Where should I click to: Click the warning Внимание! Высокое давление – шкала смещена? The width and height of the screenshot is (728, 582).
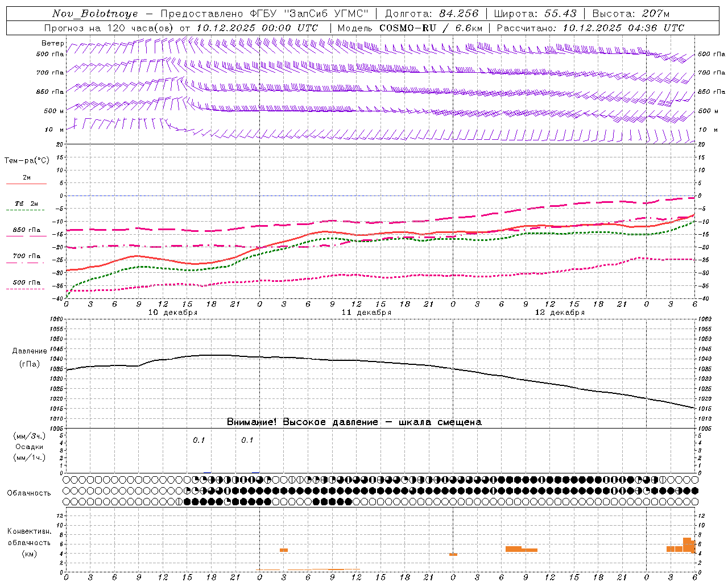point(354,422)
